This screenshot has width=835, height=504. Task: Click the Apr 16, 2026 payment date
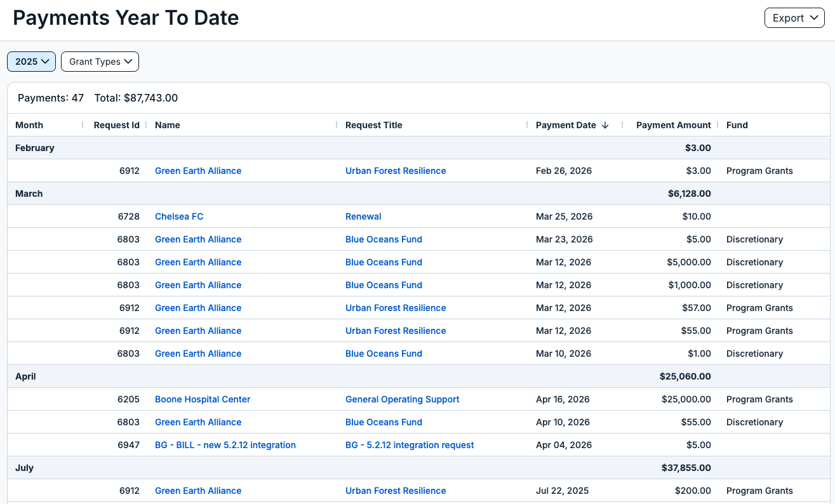(x=563, y=399)
